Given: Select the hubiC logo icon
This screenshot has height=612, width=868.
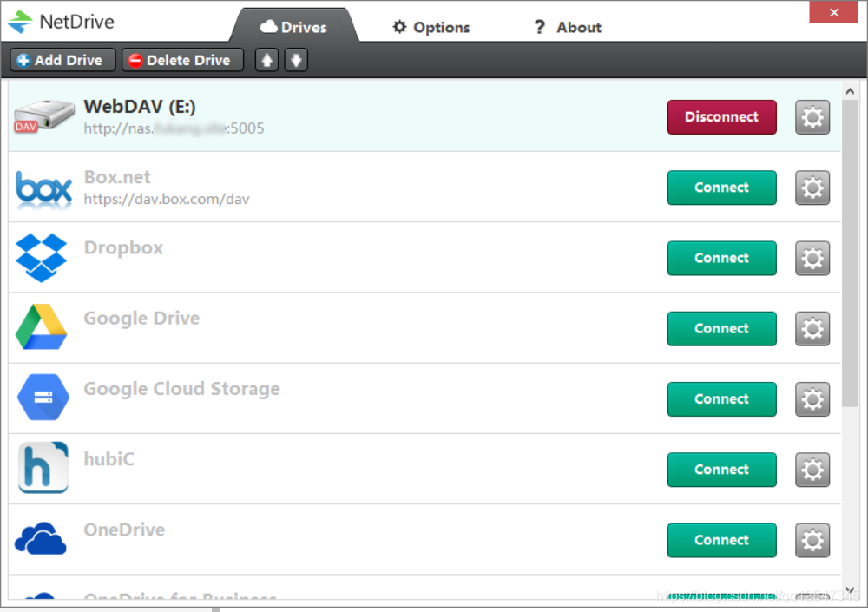Looking at the screenshot, I should pos(43,467).
